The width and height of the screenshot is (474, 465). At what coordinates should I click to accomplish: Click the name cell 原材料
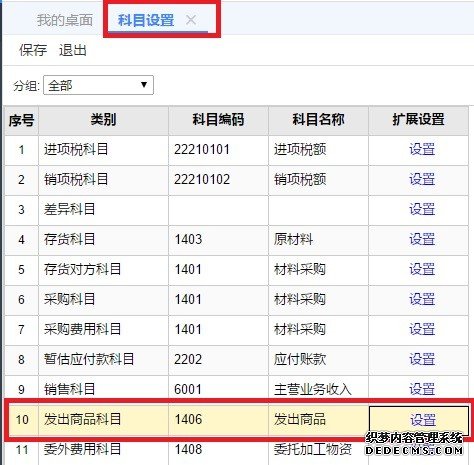[x=318, y=240]
